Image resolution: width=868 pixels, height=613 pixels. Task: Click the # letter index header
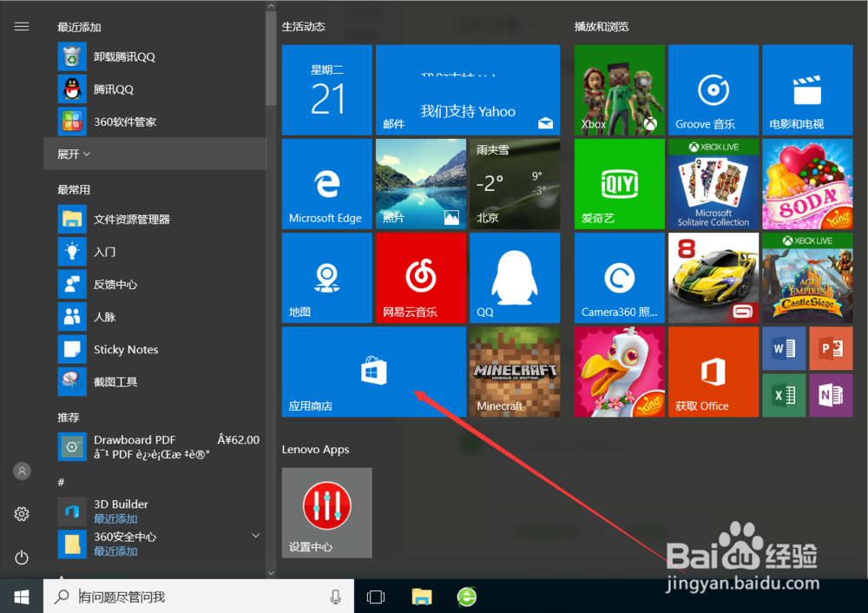pyautogui.click(x=61, y=482)
